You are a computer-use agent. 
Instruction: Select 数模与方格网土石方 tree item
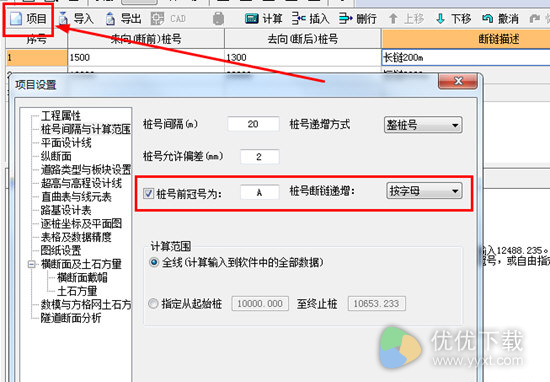pyautogui.click(x=86, y=304)
